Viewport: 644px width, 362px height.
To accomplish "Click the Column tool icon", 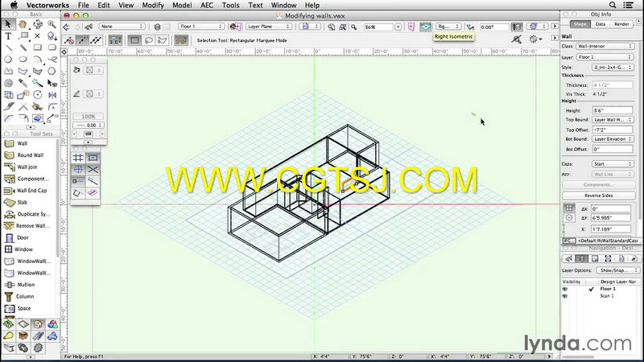I will click(x=9, y=296).
